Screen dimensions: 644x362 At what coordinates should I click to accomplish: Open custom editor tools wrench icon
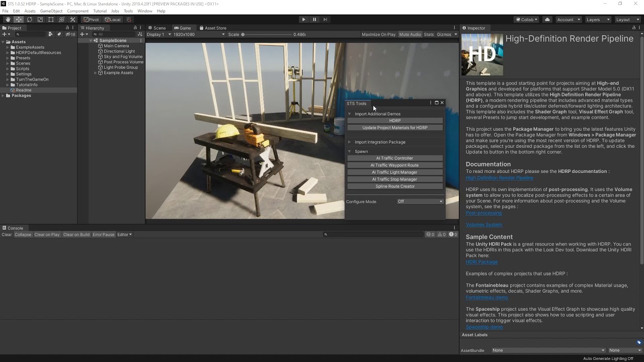pos(72,20)
